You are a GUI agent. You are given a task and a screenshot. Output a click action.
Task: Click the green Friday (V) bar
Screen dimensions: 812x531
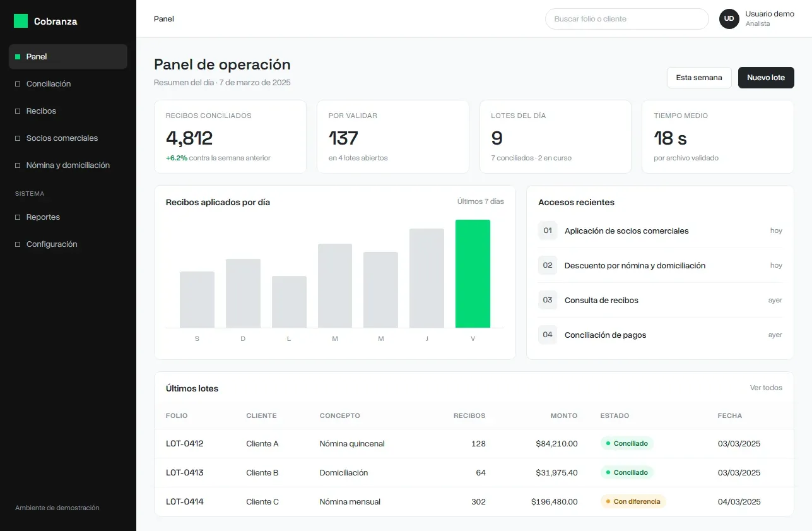[473, 273]
